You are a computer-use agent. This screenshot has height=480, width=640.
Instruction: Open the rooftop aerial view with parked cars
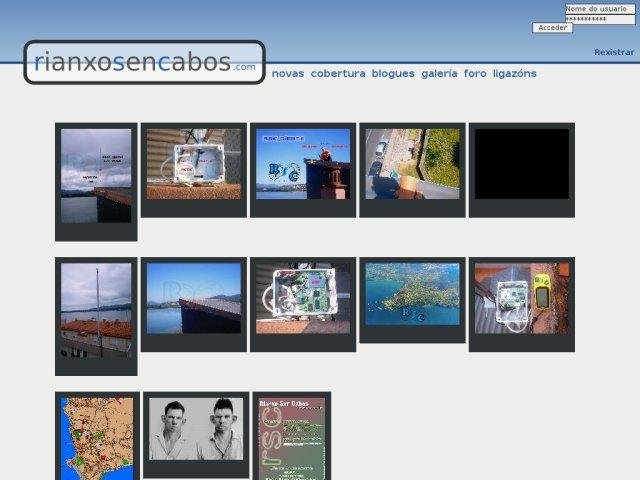(x=412, y=164)
